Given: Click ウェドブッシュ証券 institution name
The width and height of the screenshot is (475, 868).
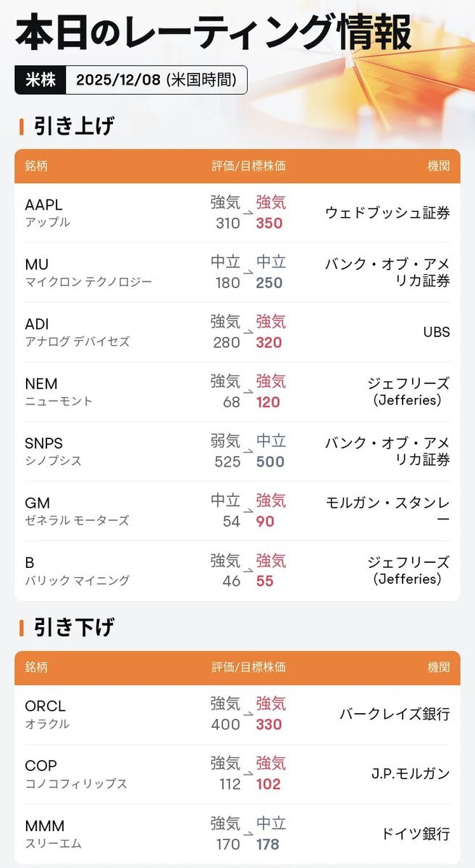Looking at the screenshot, I should pos(387,213).
